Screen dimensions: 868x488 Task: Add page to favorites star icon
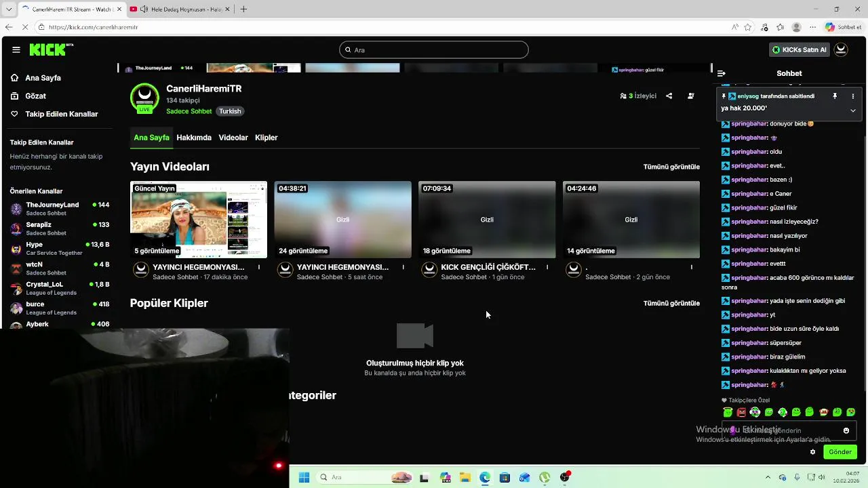(x=747, y=27)
